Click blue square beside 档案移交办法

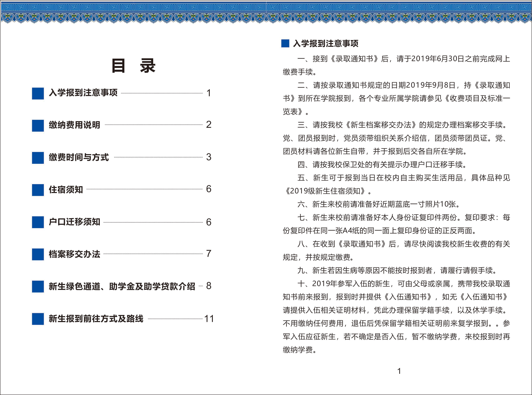pos(38,254)
